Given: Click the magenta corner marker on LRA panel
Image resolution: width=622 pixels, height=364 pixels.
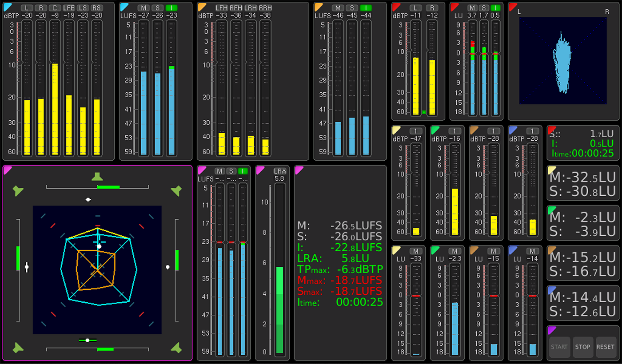Looking at the screenshot, I should click(x=260, y=170).
